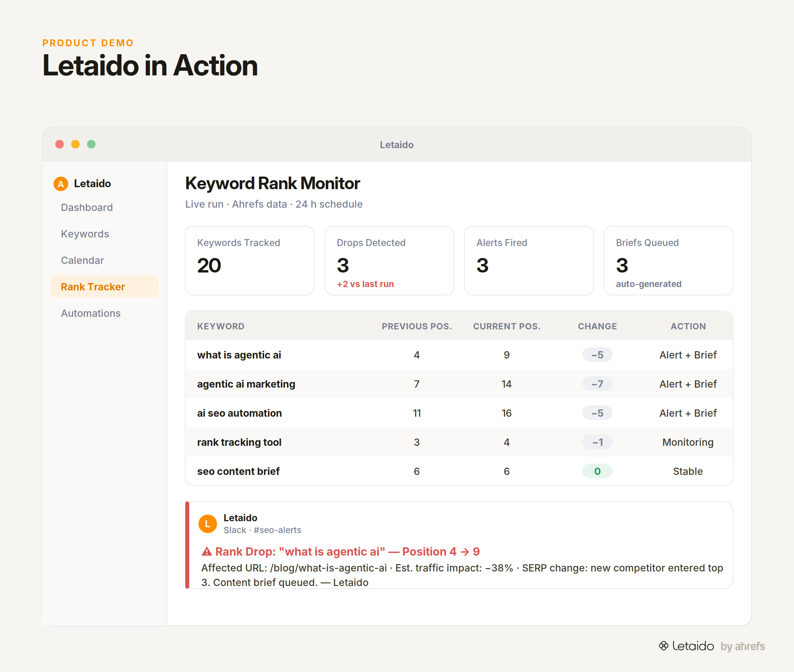The image size is (794, 672).
Task: Click Alert + Brief for ai seo automation
Action: [x=688, y=413]
